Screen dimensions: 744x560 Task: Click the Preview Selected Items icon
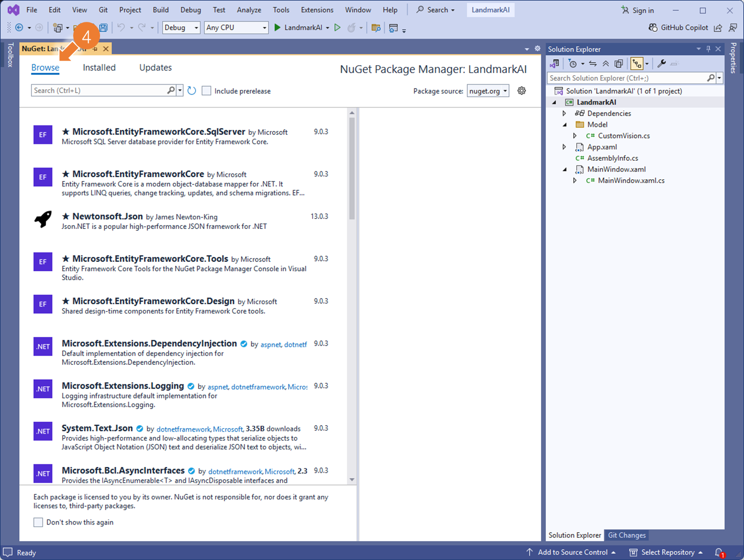pyautogui.click(x=674, y=64)
